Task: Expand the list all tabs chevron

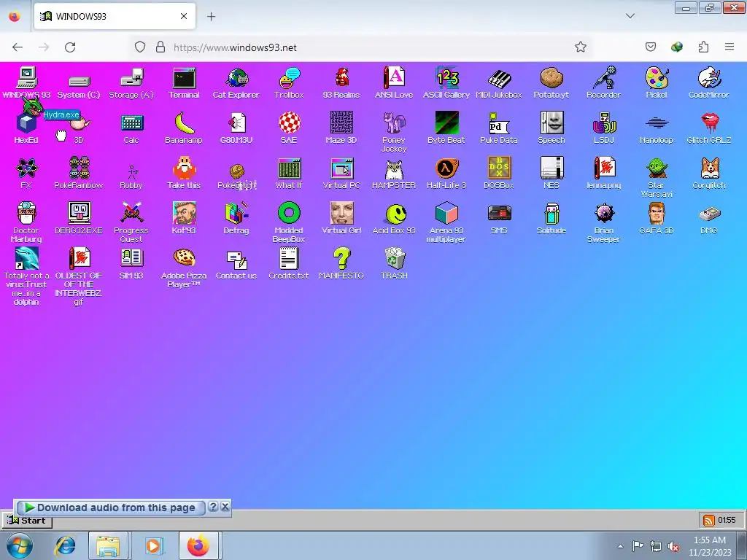Action: 630,16
